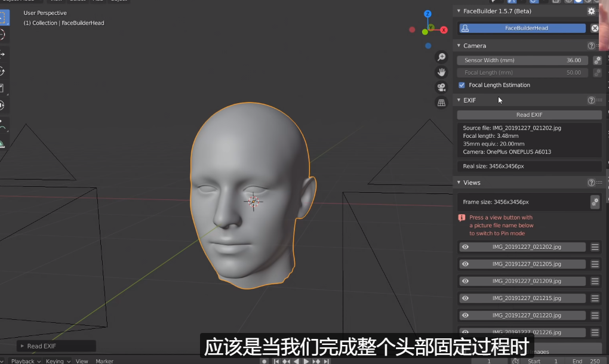Play timeline animation in reverse
This screenshot has height=364, width=609.
pos(296,361)
